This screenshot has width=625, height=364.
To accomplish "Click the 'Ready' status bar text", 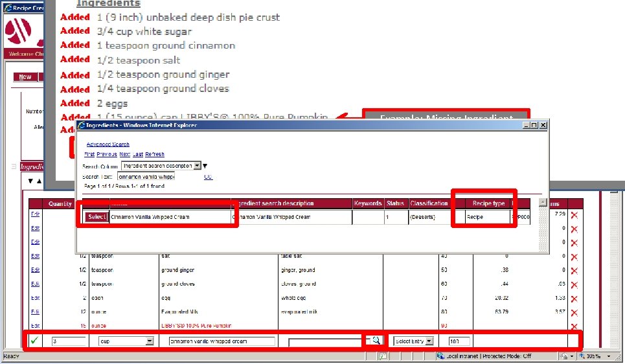I will click(x=11, y=356).
